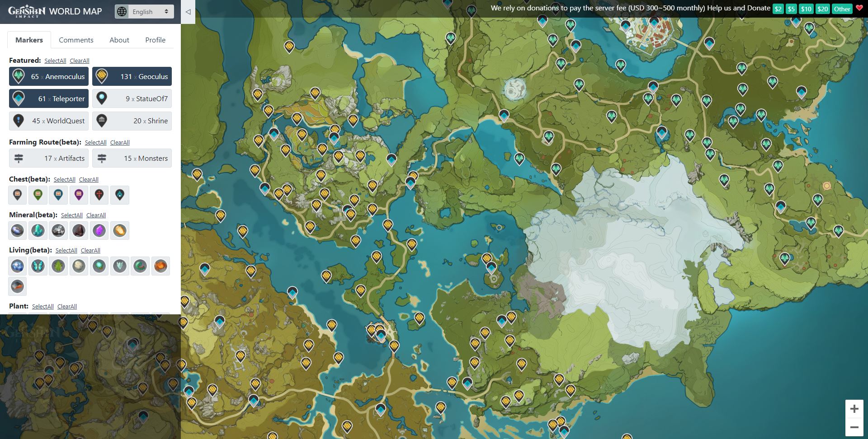Select the gray common chest marker icon
Image resolution: width=868 pixels, height=439 pixels.
tap(18, 195)
